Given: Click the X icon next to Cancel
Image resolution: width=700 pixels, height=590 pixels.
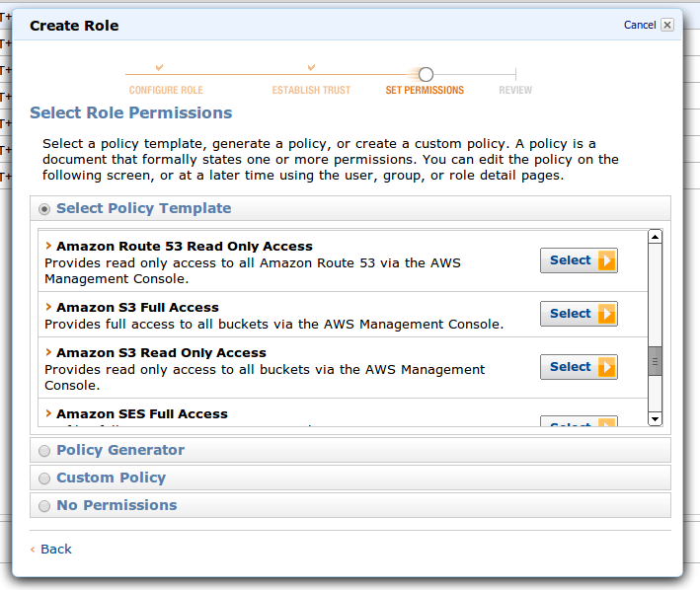Looking at the screenshot, I should (667, 25).
